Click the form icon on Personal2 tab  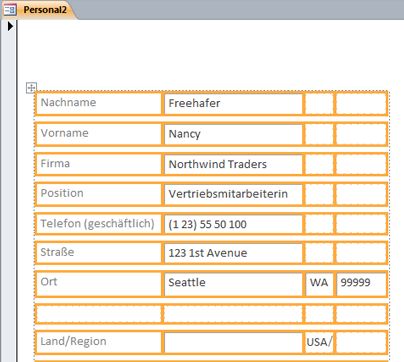tap(10, 9)
